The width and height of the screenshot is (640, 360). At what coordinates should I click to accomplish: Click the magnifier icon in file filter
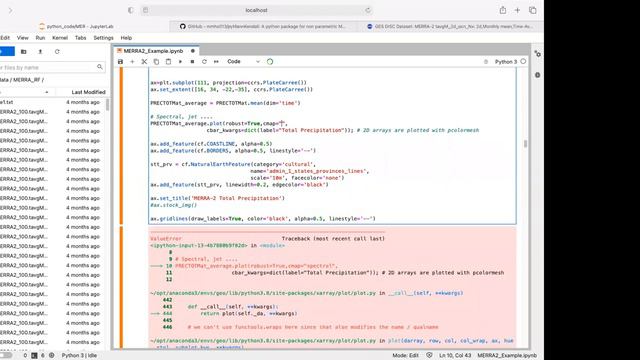[x=100, y=67]
